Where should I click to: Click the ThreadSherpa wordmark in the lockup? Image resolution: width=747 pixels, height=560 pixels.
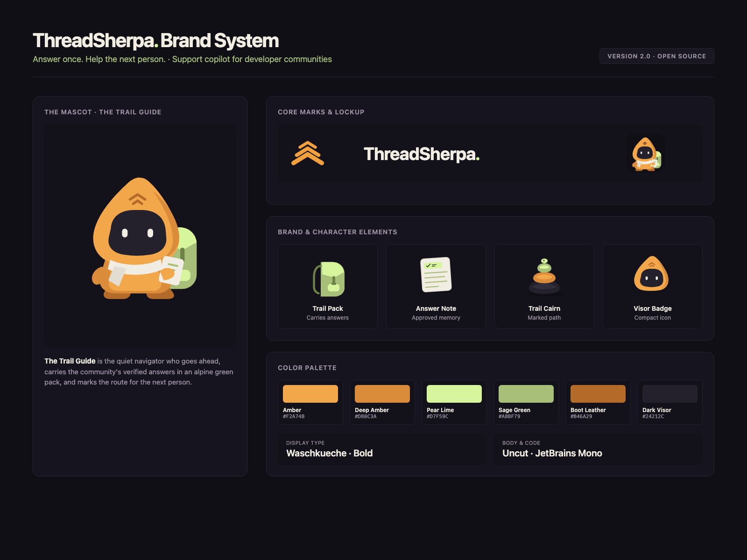[422, 154]
